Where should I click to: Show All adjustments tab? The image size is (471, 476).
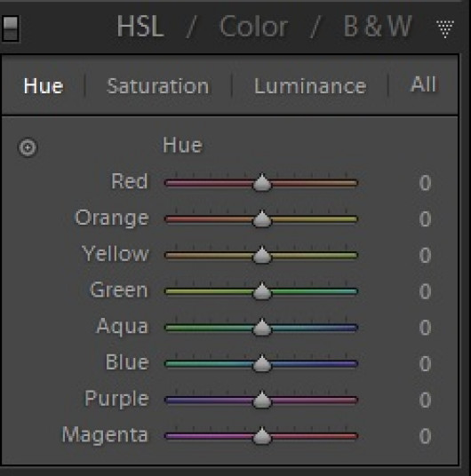pyautogui.click(x=423, y=84)
